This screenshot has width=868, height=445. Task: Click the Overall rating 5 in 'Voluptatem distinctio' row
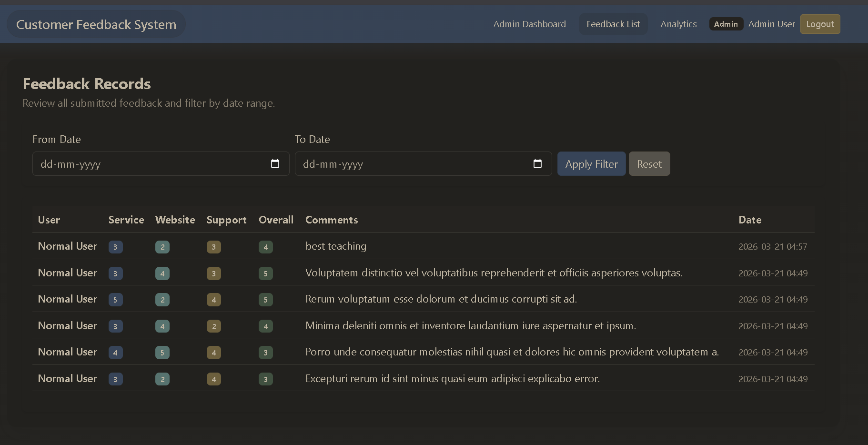click(x=266, y=273)
